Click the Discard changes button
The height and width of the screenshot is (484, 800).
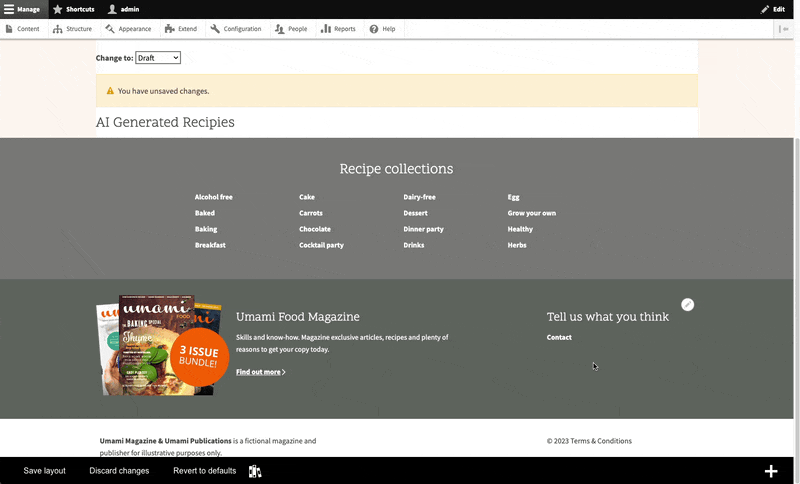119,471
